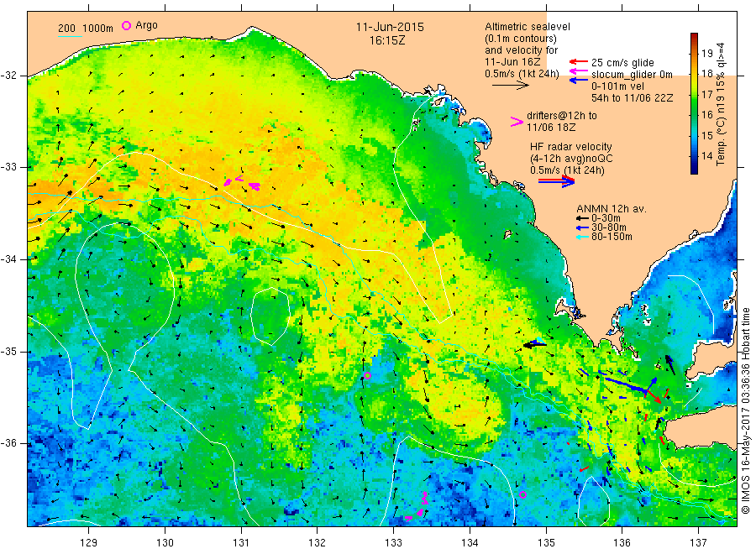Click the longitude axis label '133'

[393, 543]
